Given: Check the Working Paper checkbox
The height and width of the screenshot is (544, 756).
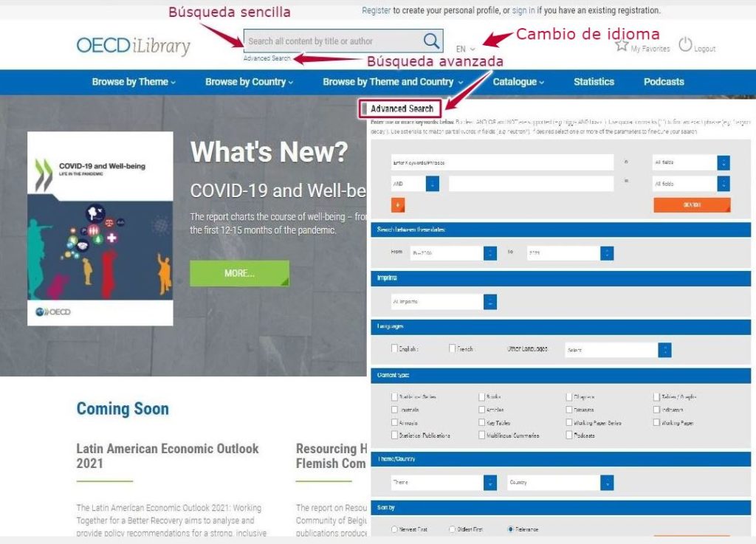Looking at the screenshot, I should 656,422.
